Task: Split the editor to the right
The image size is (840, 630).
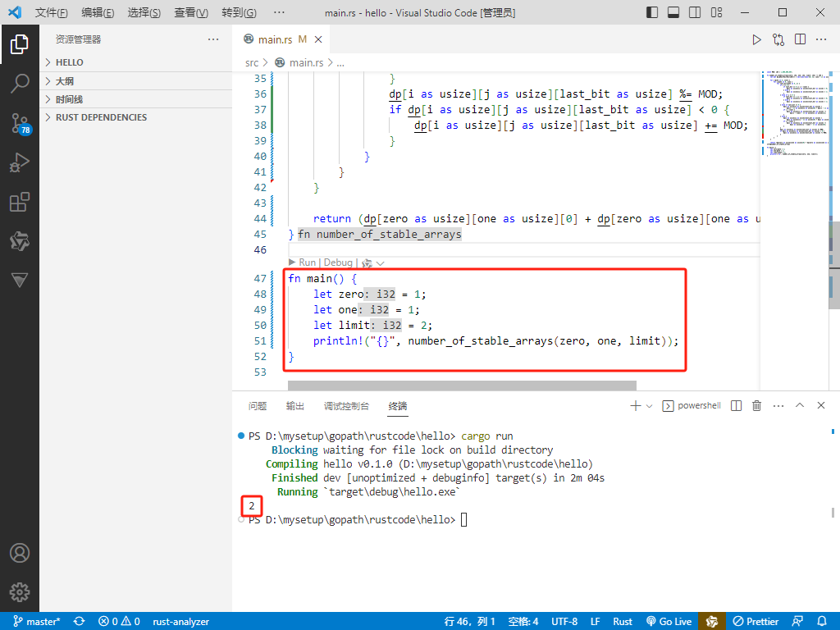Action: [x=801, y=39]
